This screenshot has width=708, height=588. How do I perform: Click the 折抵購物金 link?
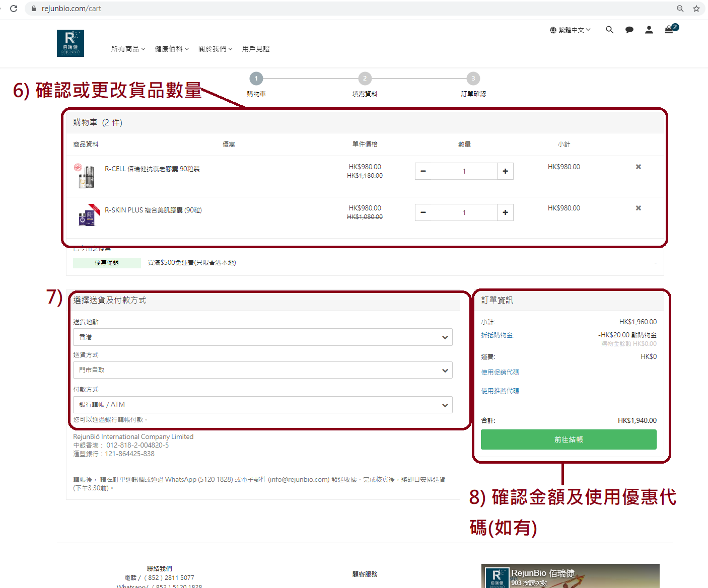pyautogui.click(x=498, y=335)
